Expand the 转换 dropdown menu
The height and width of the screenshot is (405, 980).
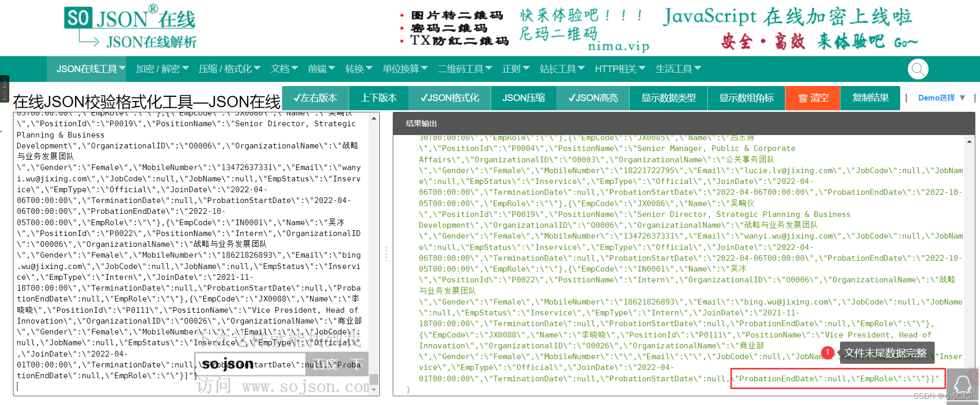pyautogui.click(x=359, y=69)
